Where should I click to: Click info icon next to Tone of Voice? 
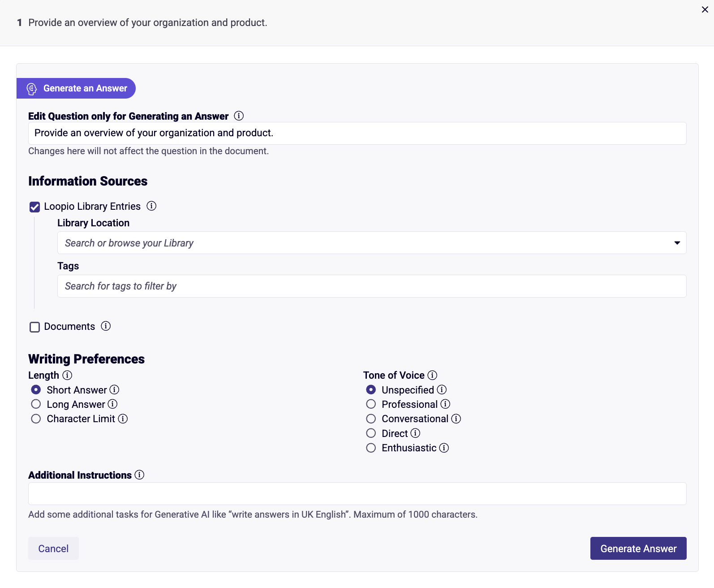[432, 375]
